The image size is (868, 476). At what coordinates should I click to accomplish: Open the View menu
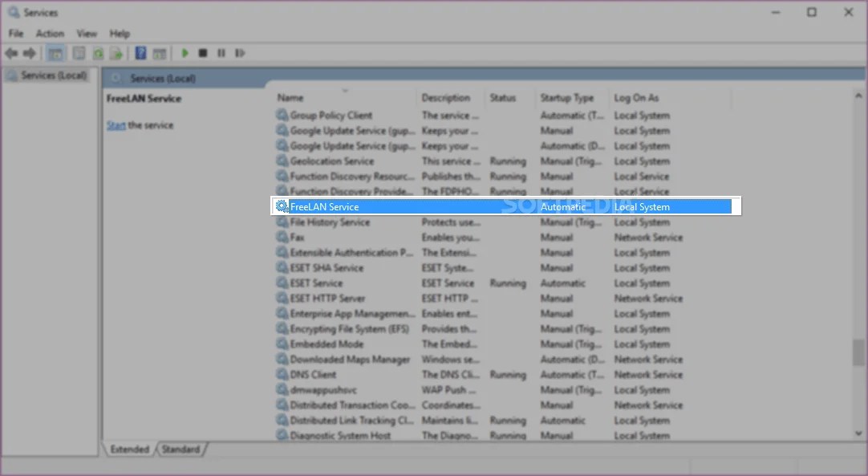pos(87,34)
